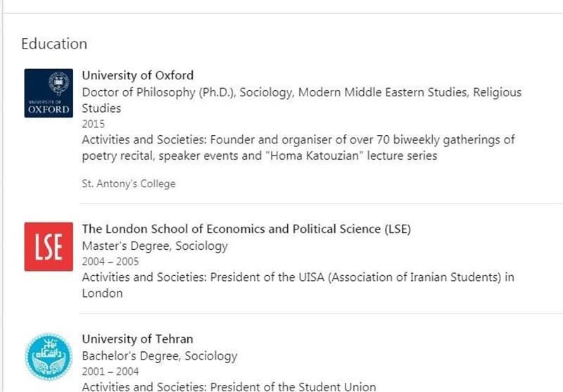The image size is (563, 392).
Task: Click the 2001 – 2004 date range
Action: tap(110, 371)
